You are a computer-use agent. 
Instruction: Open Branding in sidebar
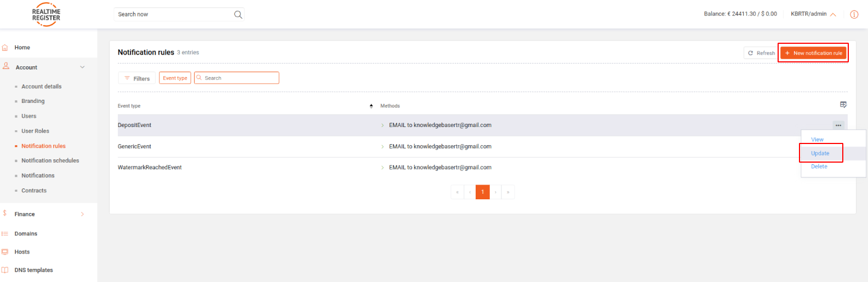click(x=33, y=101)
